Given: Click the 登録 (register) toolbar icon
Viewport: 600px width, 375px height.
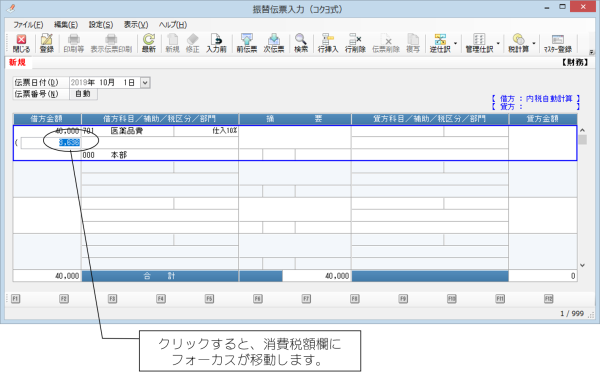Looking at the screenshot, I should click(47, 43).
